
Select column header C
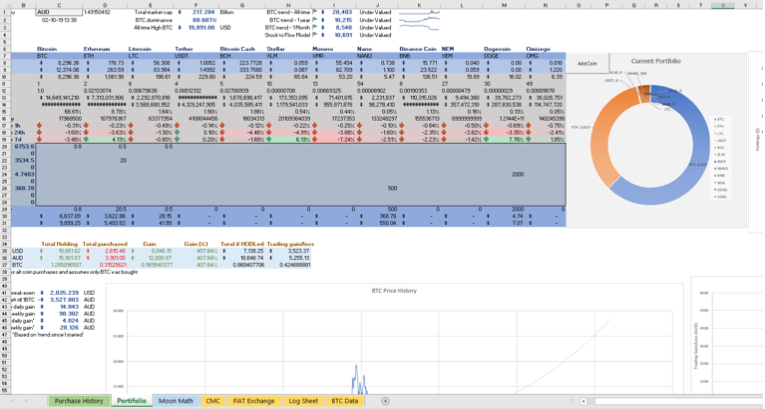click(59, 5)
